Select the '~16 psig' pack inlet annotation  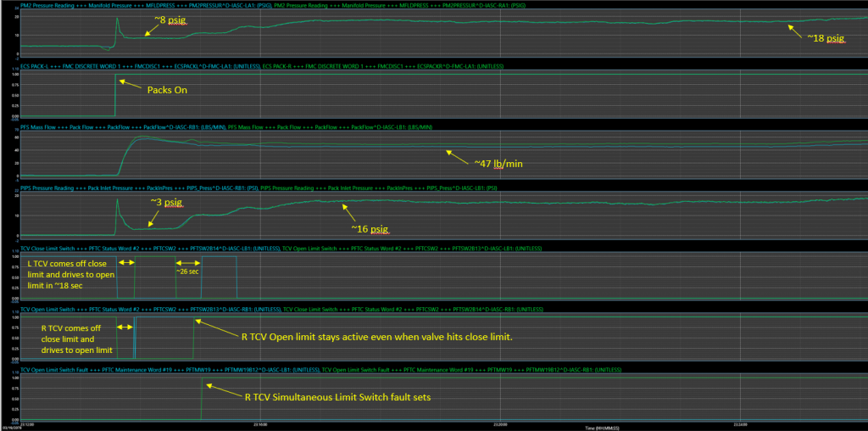[370, 228]
